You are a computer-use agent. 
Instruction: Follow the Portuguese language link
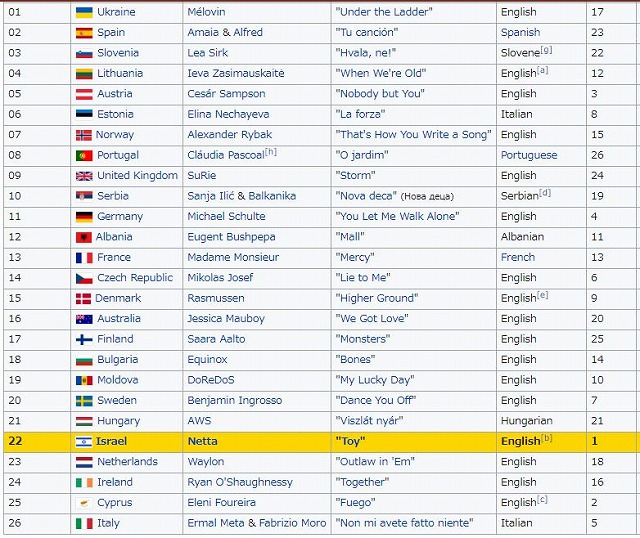click(529, 155)
